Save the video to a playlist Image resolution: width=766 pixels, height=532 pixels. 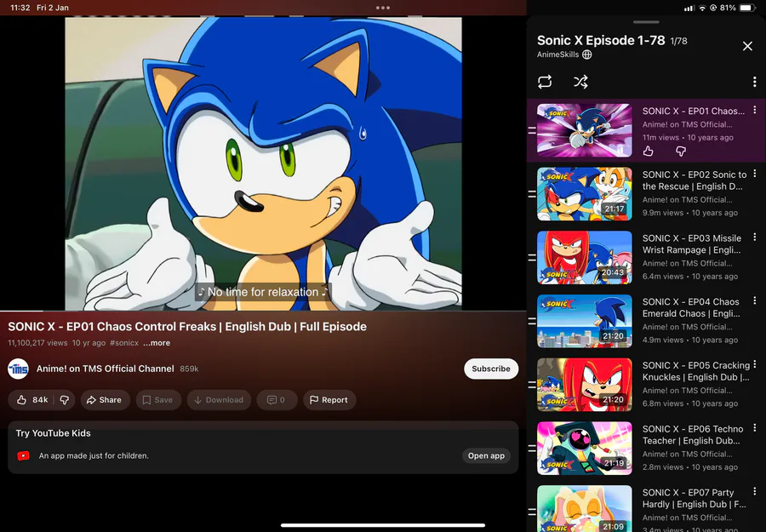(x=158, y=399)
